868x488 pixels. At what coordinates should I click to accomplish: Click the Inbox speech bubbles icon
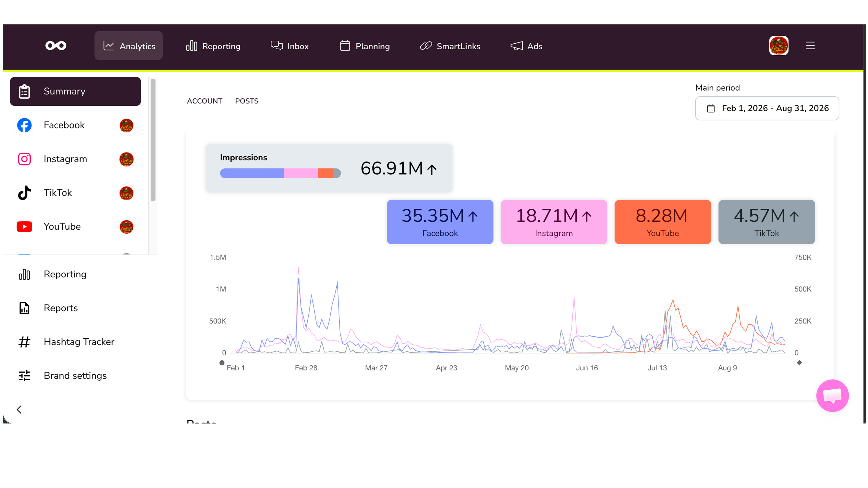[277, 45]
